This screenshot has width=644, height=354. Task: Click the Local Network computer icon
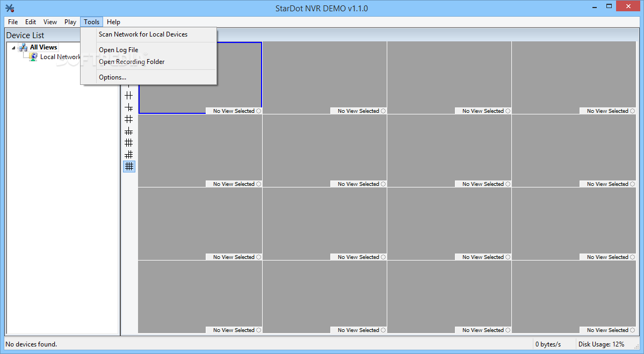(33, 57)
